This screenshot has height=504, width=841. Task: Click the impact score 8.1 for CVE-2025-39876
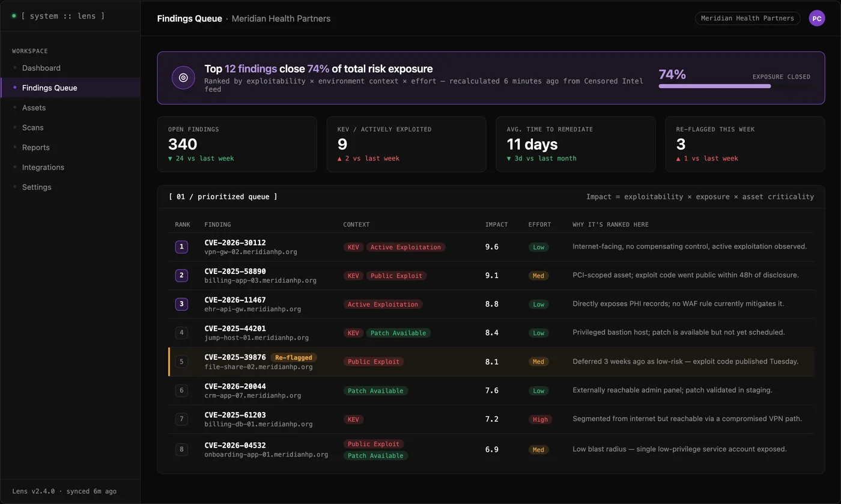(x=492, y=362)
